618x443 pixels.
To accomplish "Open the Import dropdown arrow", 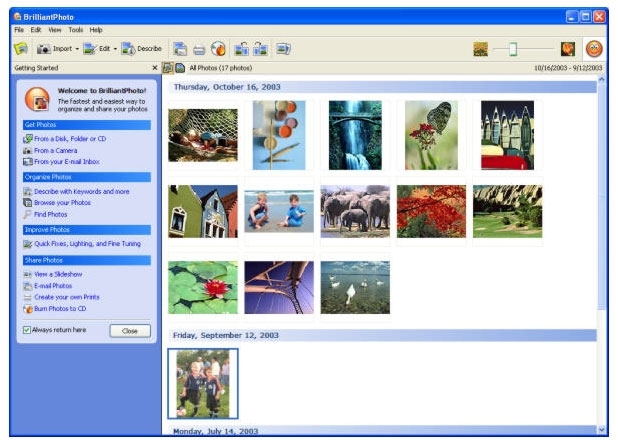I will coord(77,49).
